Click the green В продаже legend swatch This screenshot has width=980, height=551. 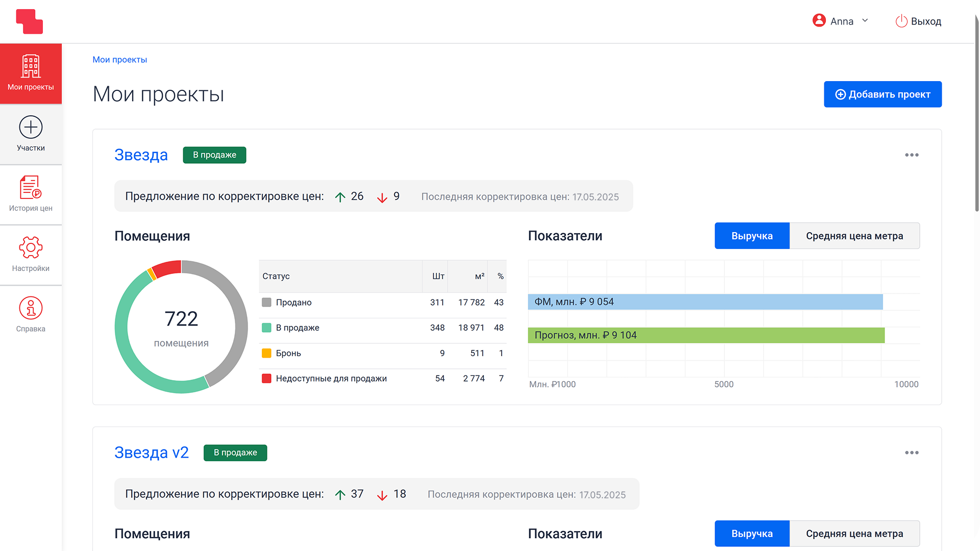point(266,328)
